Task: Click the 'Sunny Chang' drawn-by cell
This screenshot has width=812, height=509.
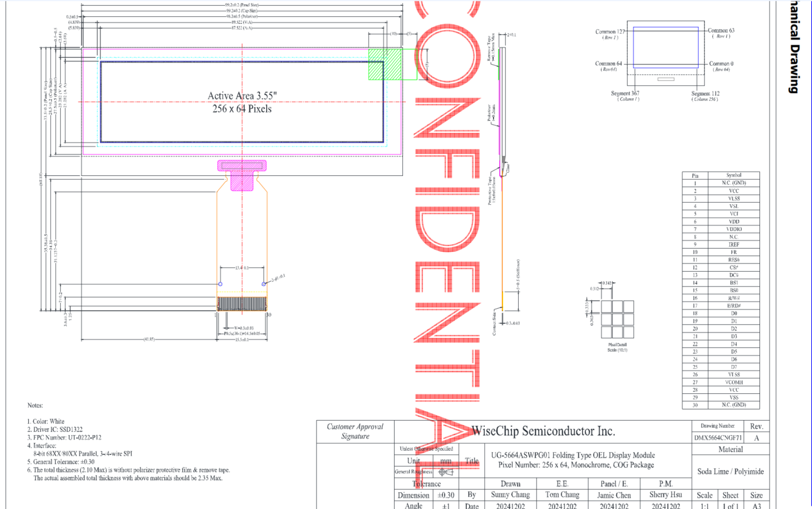Action: click(510, 495)
